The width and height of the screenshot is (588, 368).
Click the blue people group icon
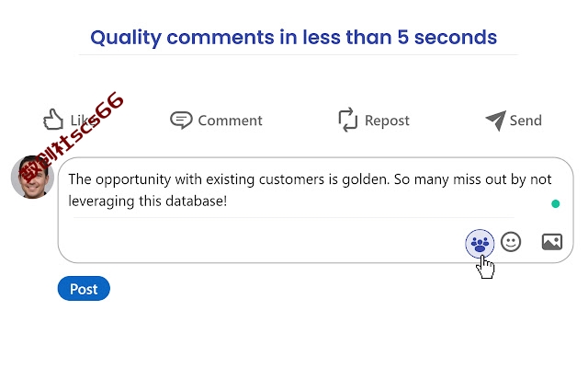tap(480, 243)
